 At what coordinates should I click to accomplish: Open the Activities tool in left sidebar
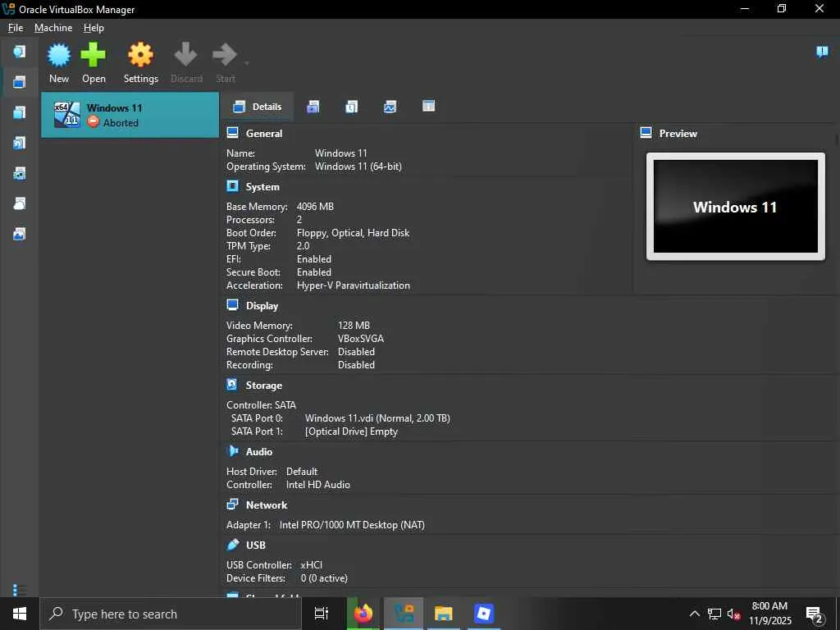coord(20,234)
